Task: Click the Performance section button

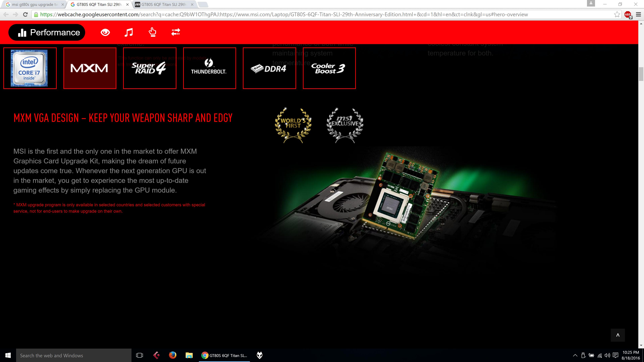Action: [47, 33]
